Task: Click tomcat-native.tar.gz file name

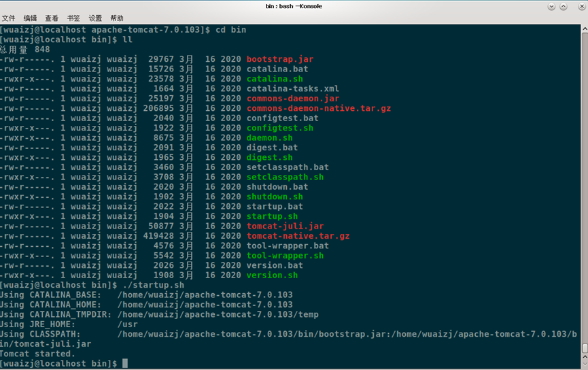Action: pyautogui.click(x=298, y=236)
